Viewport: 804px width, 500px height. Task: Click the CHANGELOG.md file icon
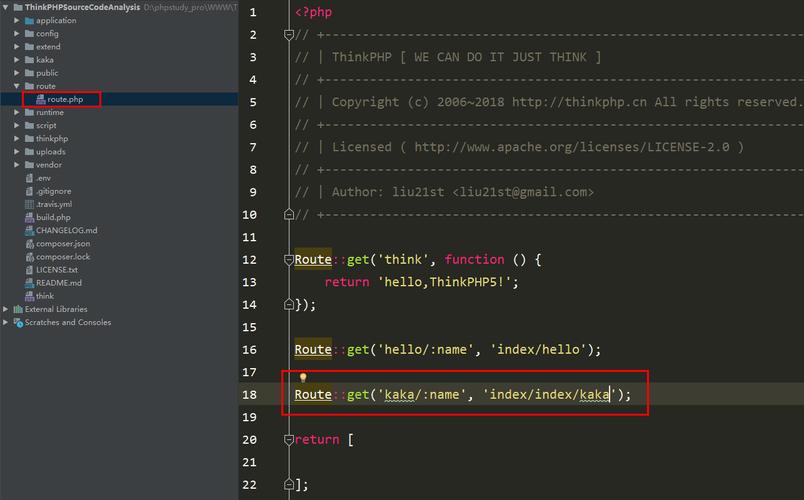(x=29, y=230)
